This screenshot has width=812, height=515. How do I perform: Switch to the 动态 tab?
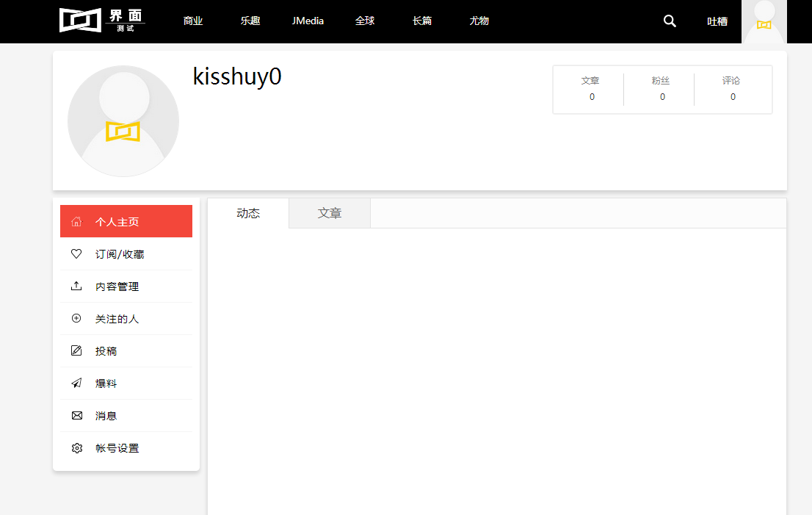[248, 213]
